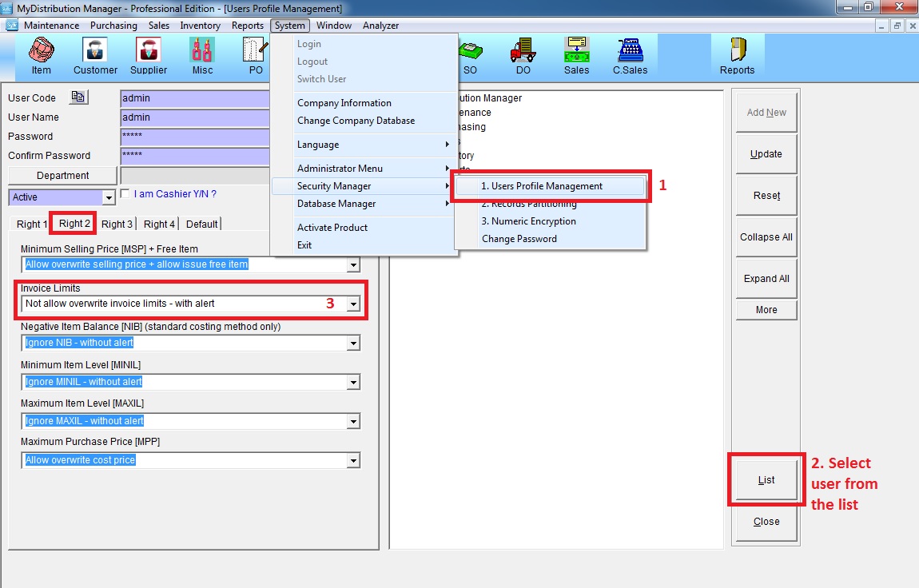This screenshot has width=919, height=588.
Task: Open the C.Sales cash register icon
Action: point(630,56)
